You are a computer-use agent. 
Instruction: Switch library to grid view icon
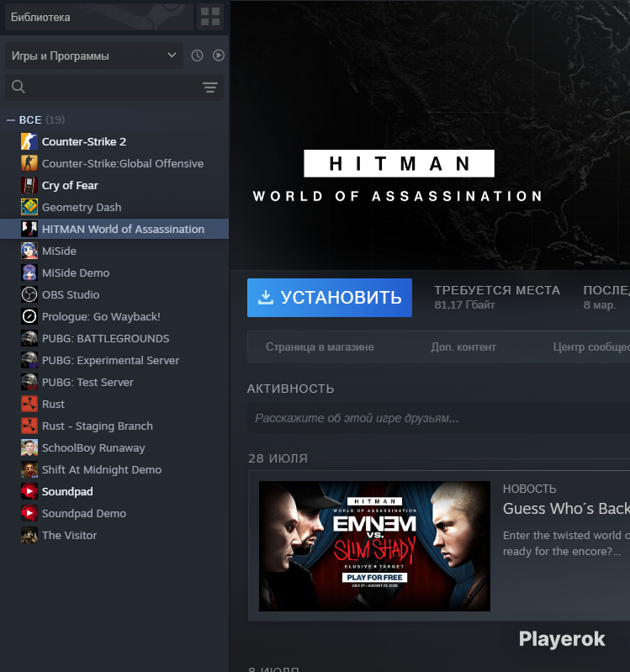click(210, 17)
